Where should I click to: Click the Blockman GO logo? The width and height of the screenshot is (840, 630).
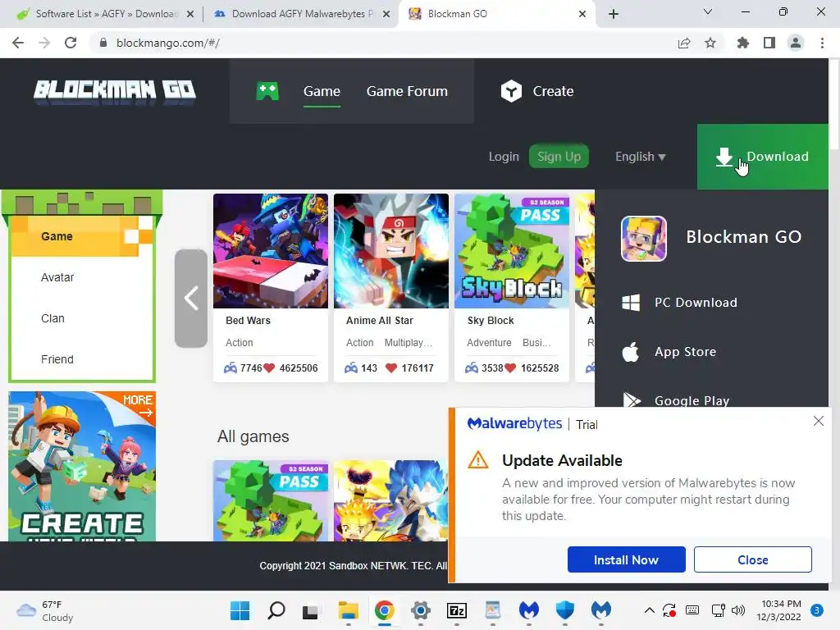[115, 92]
